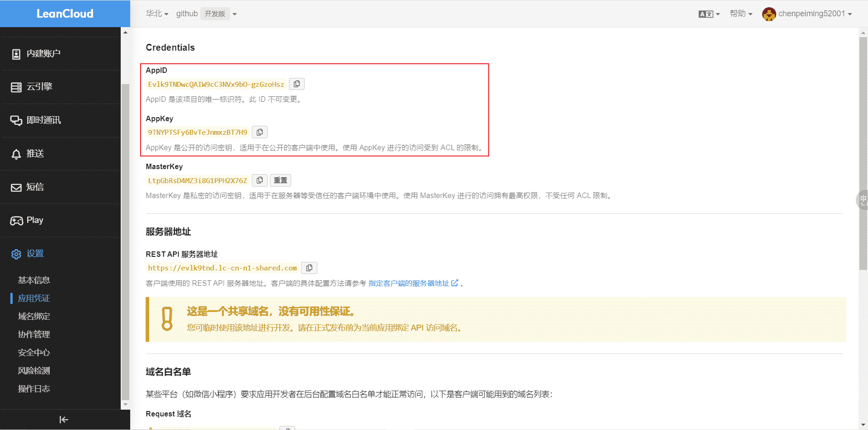Click the Request 域名 label

coord(169,414)
